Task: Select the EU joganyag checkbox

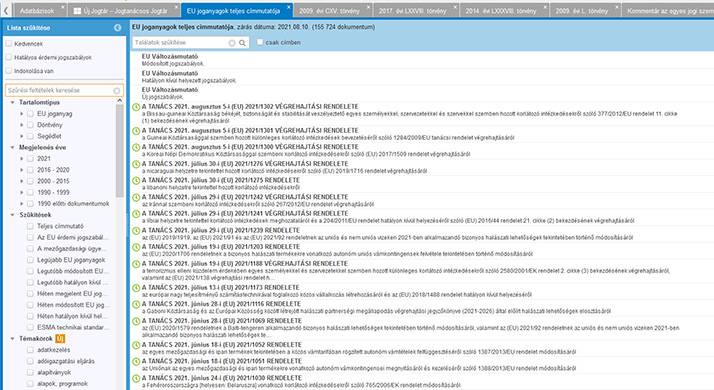Action: tap(30, 114)
